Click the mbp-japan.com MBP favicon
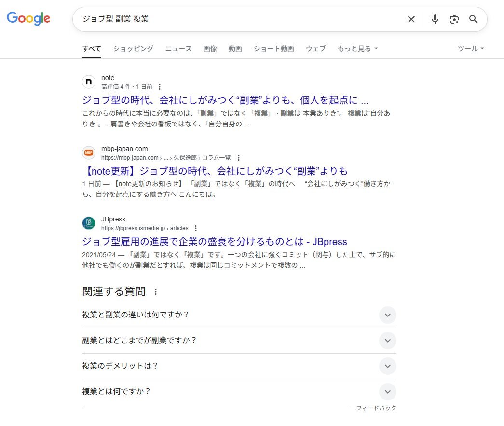The height and width of the screenshot is (426, 504). 89,153
